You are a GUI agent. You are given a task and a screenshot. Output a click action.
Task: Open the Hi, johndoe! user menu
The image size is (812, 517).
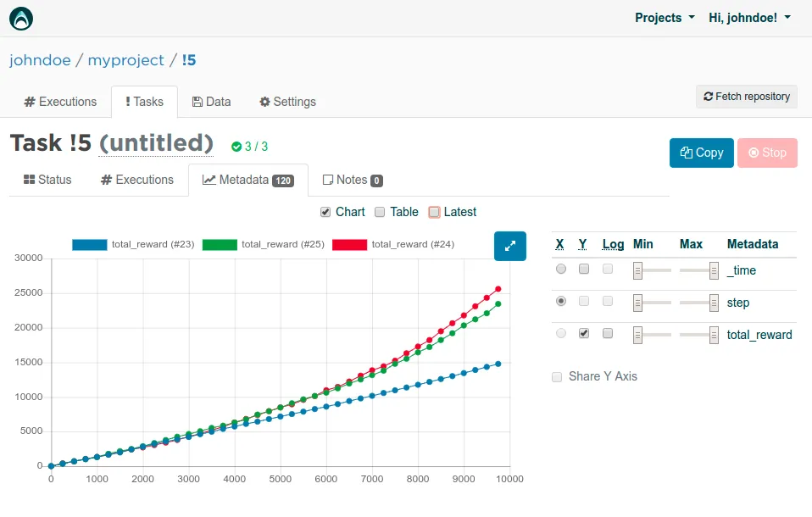(750, 18)
